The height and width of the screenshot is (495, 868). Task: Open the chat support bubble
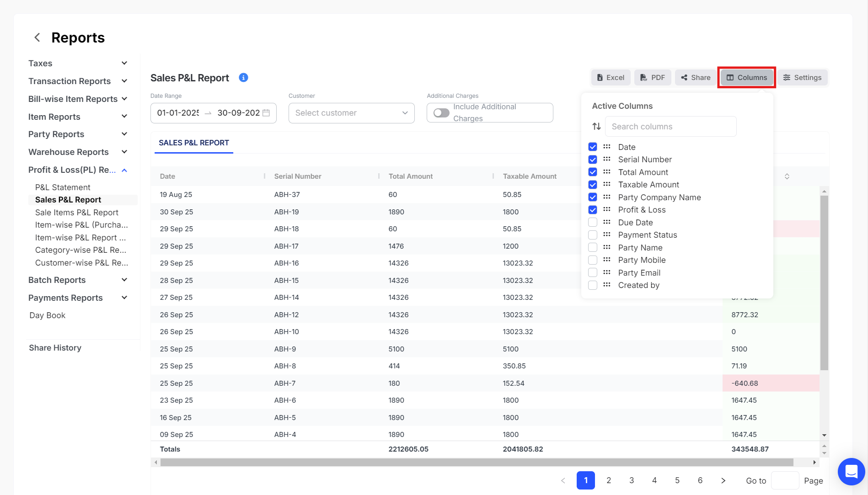[851, 471]
